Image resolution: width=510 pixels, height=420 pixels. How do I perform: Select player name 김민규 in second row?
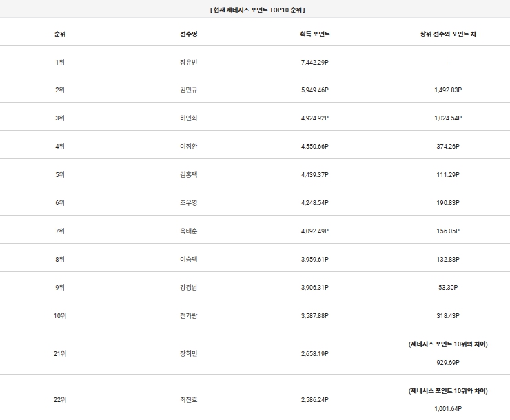coord(188,90)
